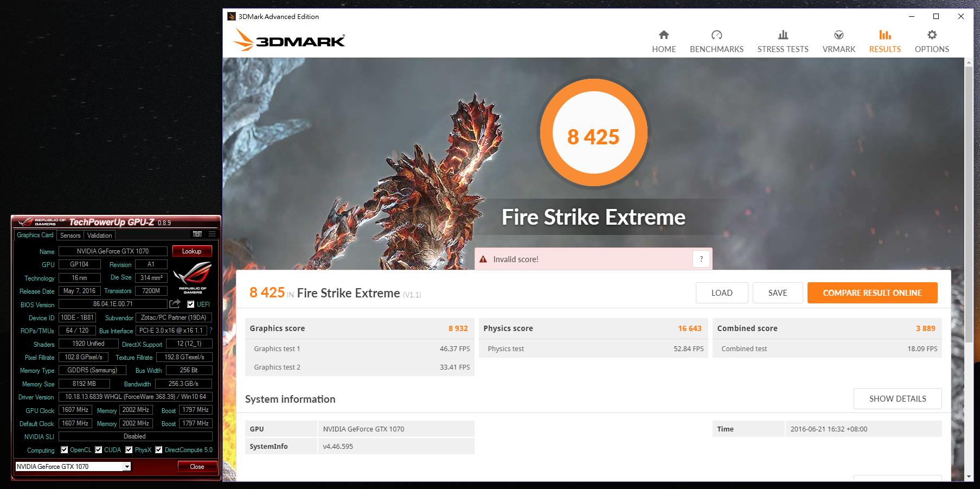
Task: Click the Close button in GPU-Z
Action: (x=197, y=467)
